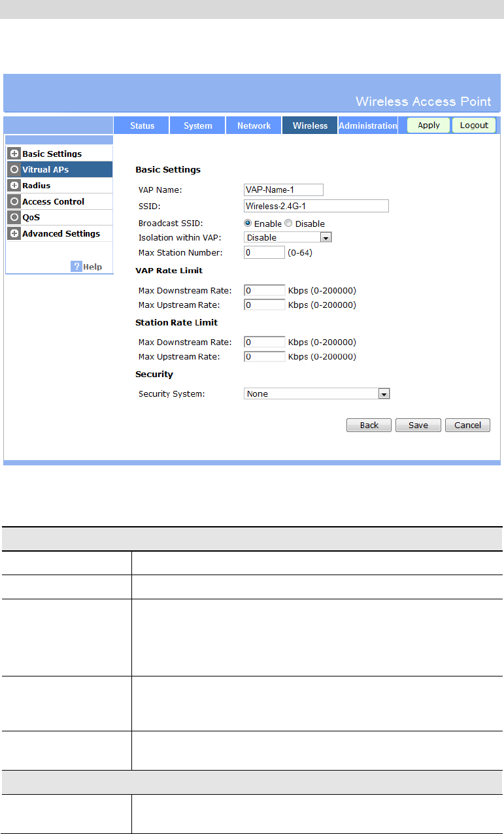Expand the Advanced Settings plus icon
Image resolution: width=504 pixels, height=834 pixels.
(14, 233)
